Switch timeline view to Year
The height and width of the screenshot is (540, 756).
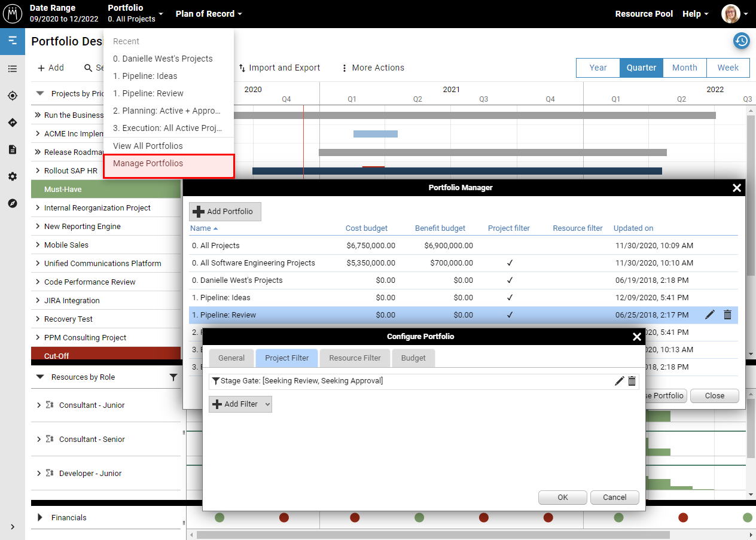click(x=598, y=68)
